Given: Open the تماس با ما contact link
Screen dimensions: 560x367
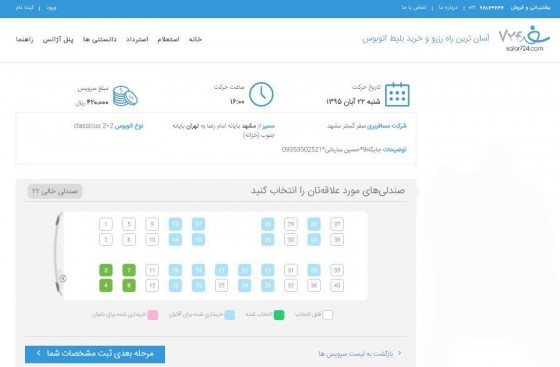Looking at the screenshot, I should 414,7.
